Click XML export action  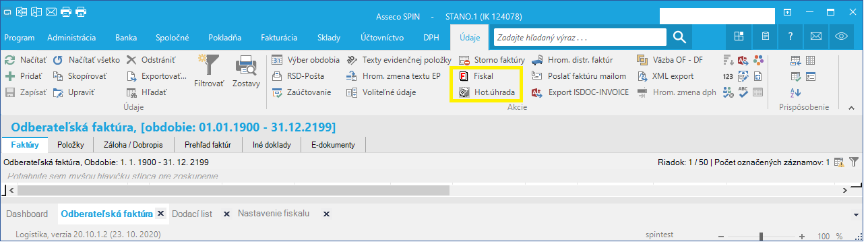(x=664, y=76)
